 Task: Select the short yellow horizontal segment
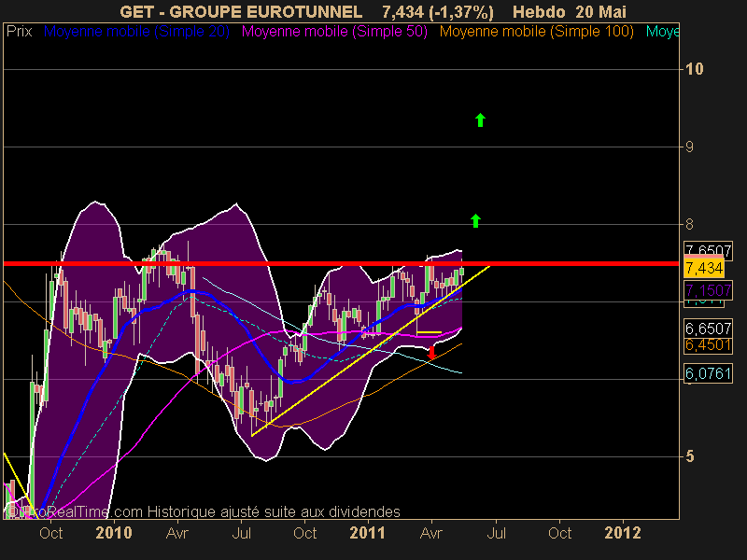(x=430, y=332)
